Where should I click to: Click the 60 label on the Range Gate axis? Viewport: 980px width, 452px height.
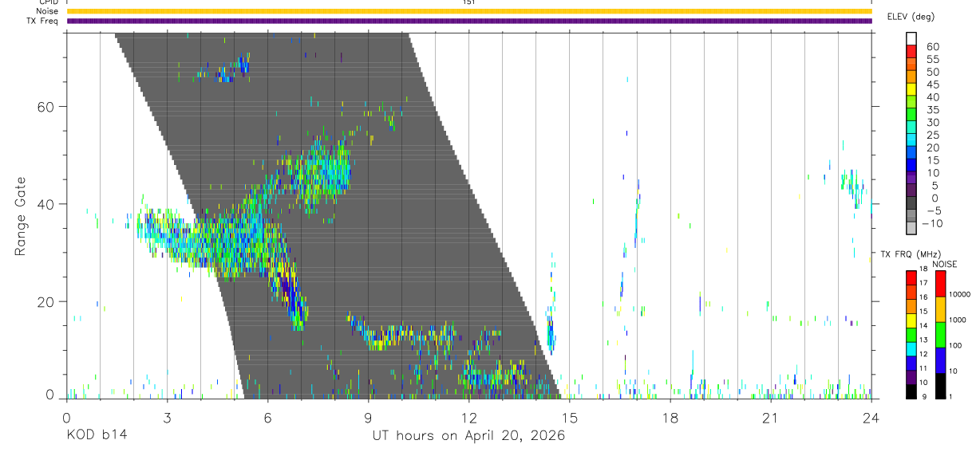(45, 107)
